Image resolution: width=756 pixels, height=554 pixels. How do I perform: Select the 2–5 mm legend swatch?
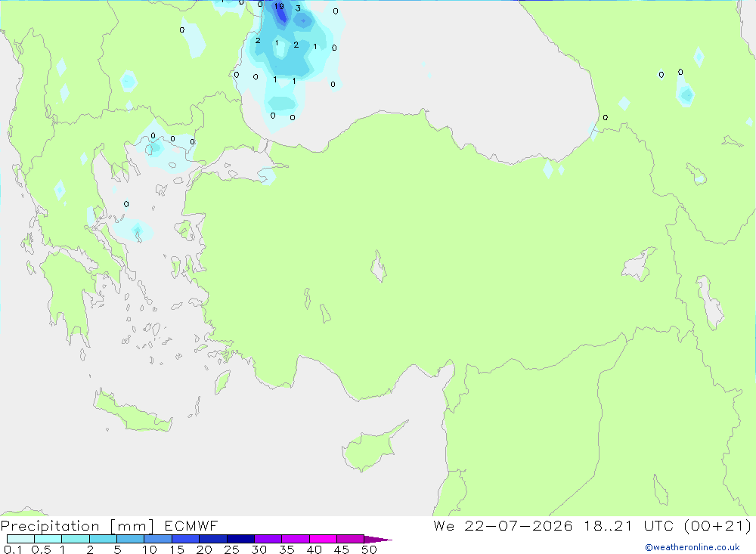[103, 539]
